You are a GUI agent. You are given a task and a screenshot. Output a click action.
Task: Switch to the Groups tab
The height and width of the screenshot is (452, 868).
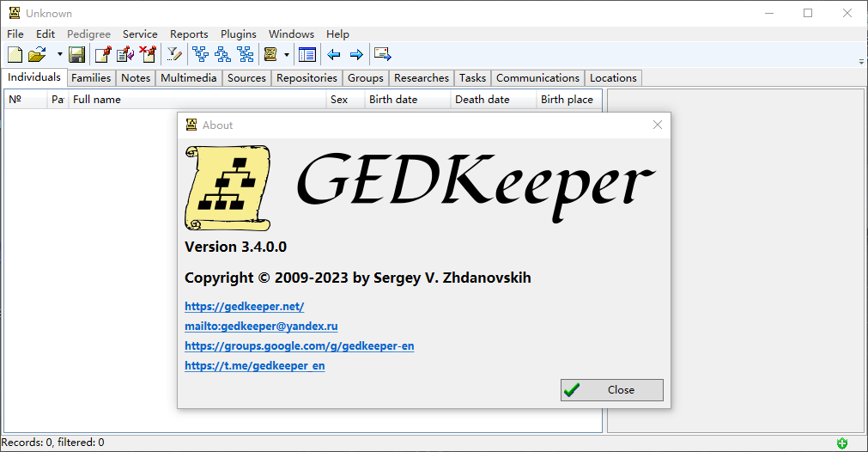pyautogui.click(x=366, y=78)
